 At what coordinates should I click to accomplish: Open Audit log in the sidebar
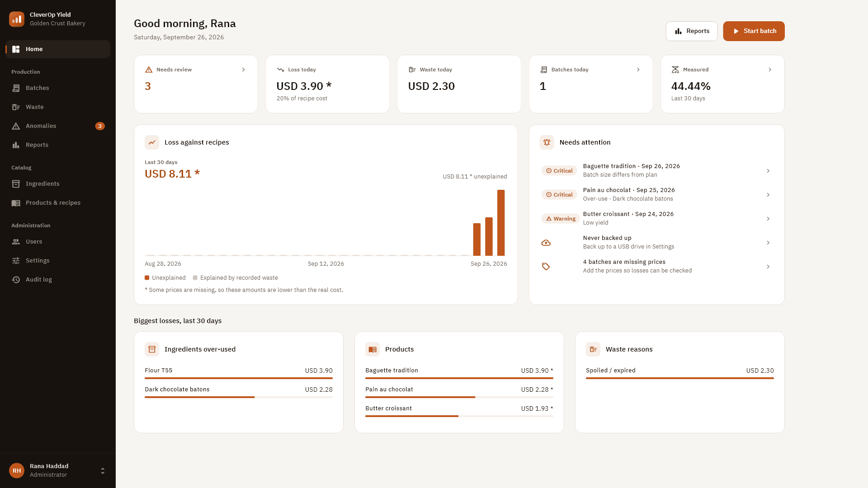pos(58,280)
